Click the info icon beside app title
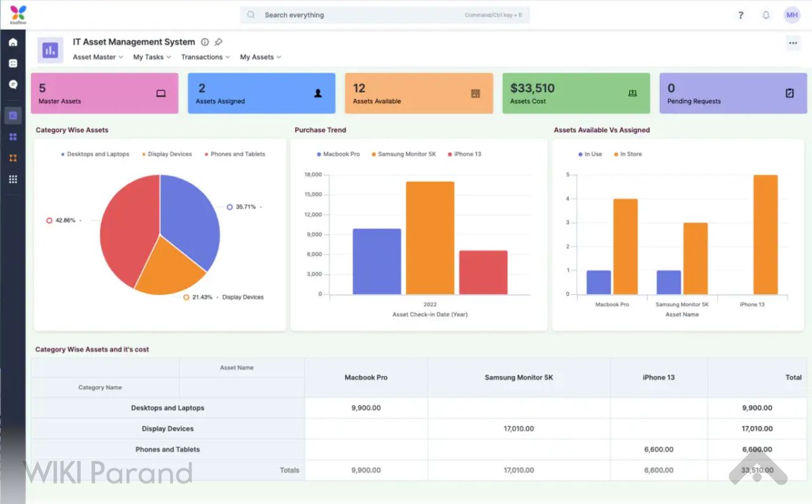The width and height of the screenshot is (812, 504). point(205,42)
